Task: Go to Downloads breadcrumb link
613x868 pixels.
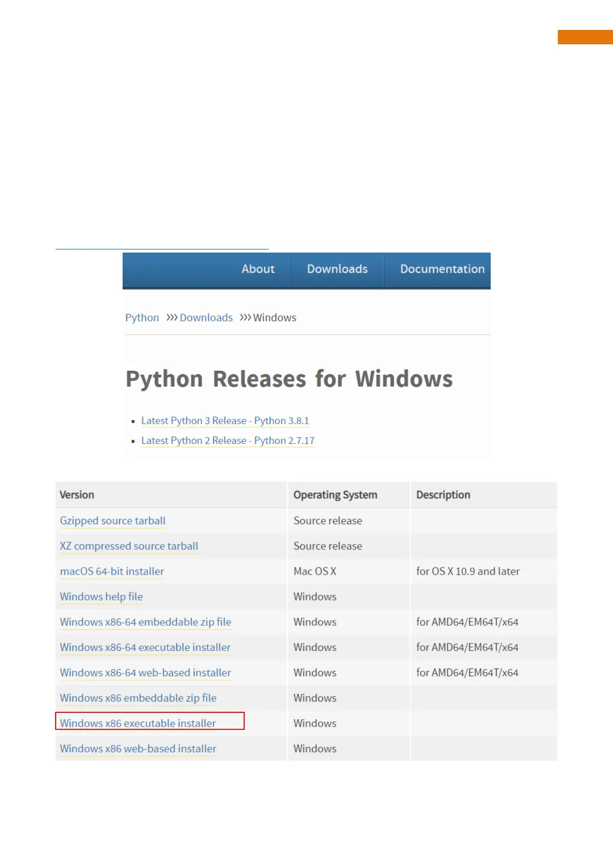Action: click(x=206, y=318)
